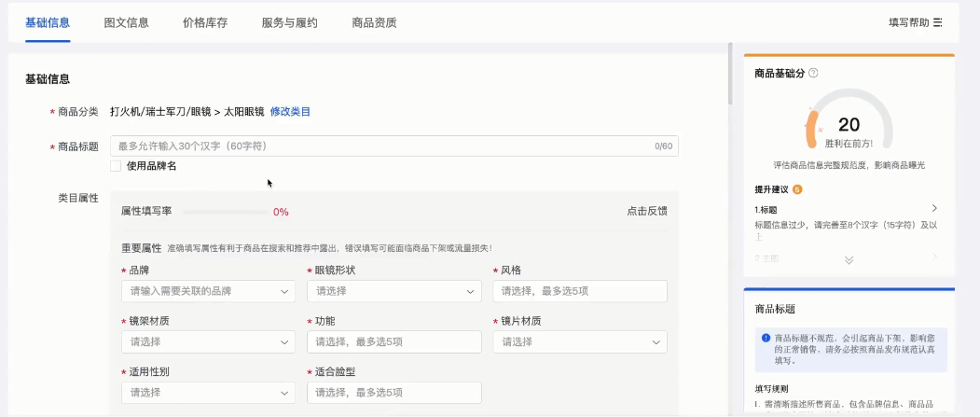This screenshot has height=417, width=980.
Task: Open the 品牌 dropdown
Action: point(208,291)
